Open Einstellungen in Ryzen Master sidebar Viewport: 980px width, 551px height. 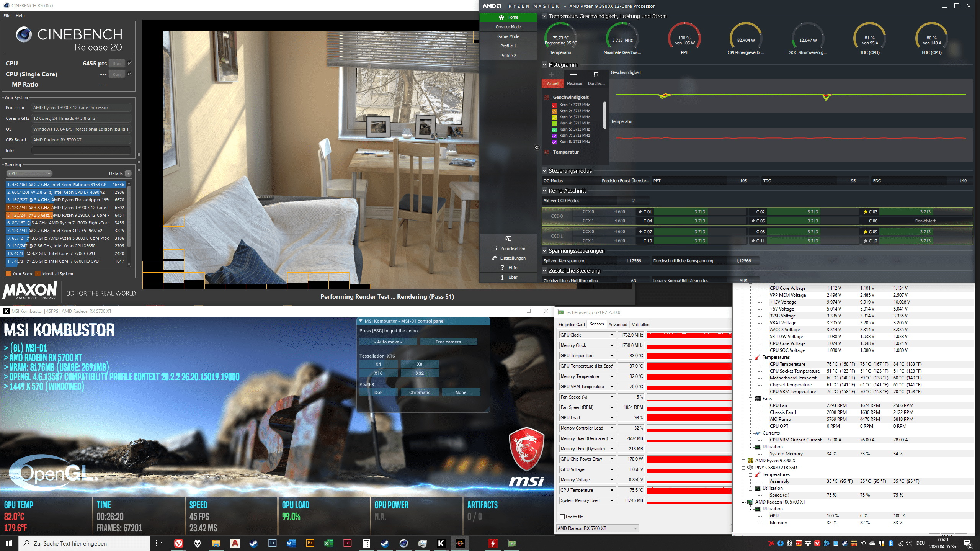(508, 258)
